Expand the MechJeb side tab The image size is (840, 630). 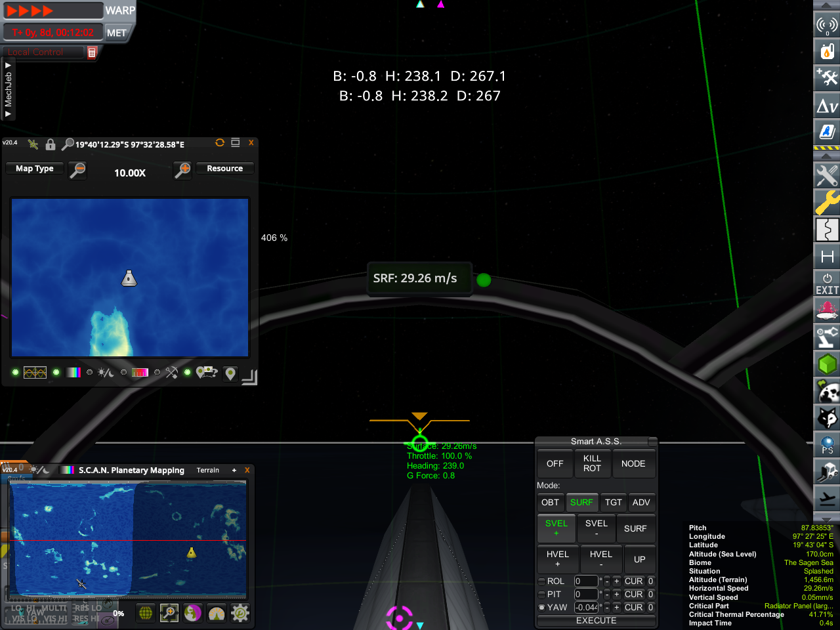8,90
